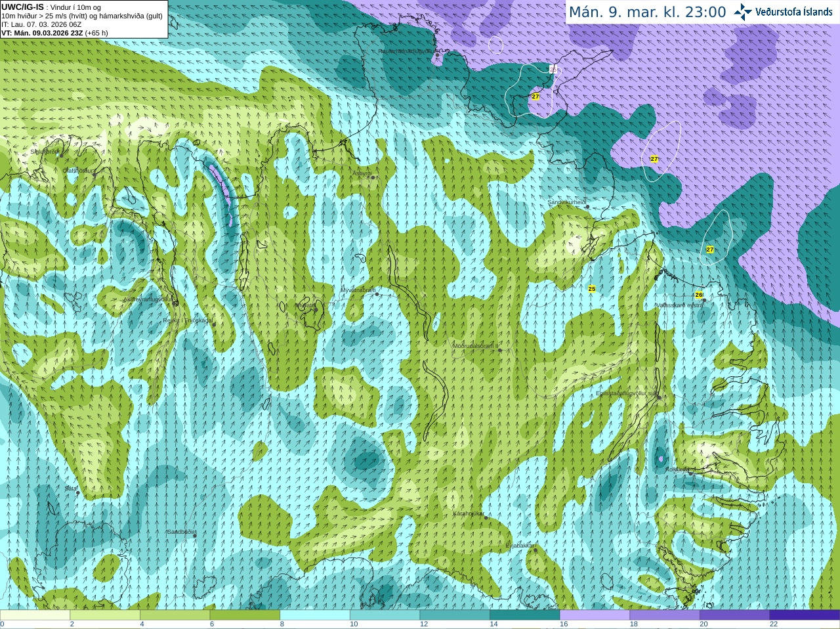Click the Kollaleira station label in the east
Viewport: 840px width, 629px height.
(x=677, y=469)
